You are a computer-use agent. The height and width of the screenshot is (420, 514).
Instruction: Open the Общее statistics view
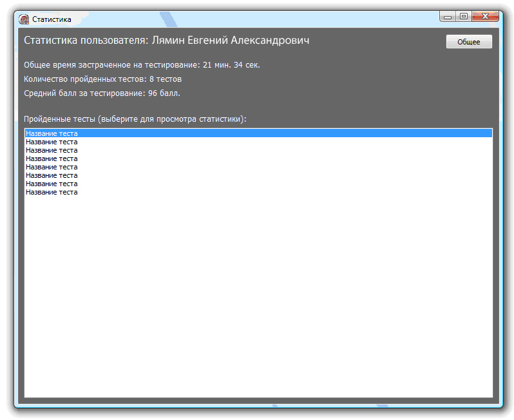(469, 42)
